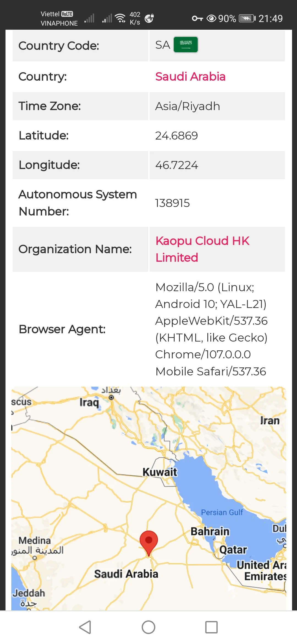Tap Medina city label on the map
Image resolution: width=297 pixels, height=644 pixels.
[35, 540]
